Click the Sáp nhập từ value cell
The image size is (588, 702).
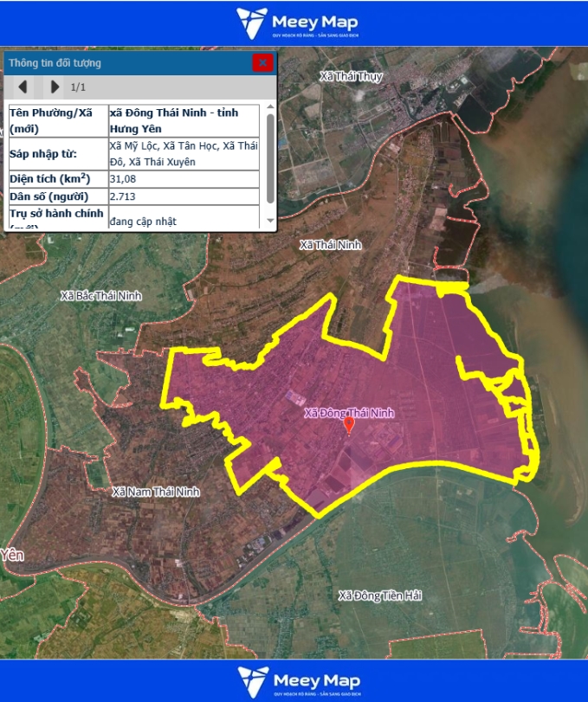click(184, 153)
